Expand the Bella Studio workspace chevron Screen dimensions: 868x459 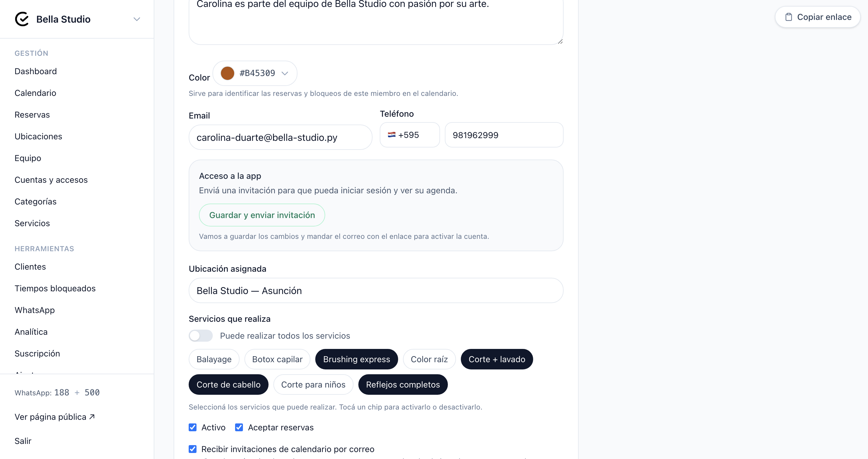point(137,19)
